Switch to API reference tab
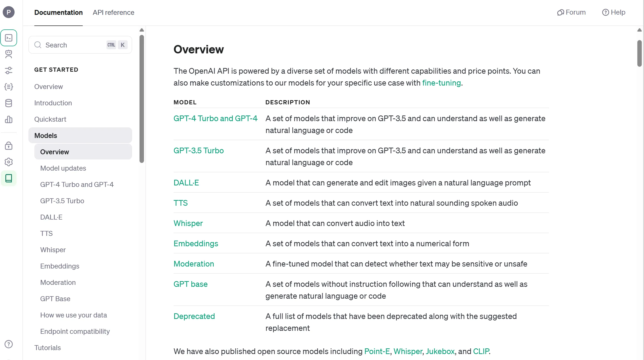The height and width of the screenshot is (360, 644). (113, 12)
